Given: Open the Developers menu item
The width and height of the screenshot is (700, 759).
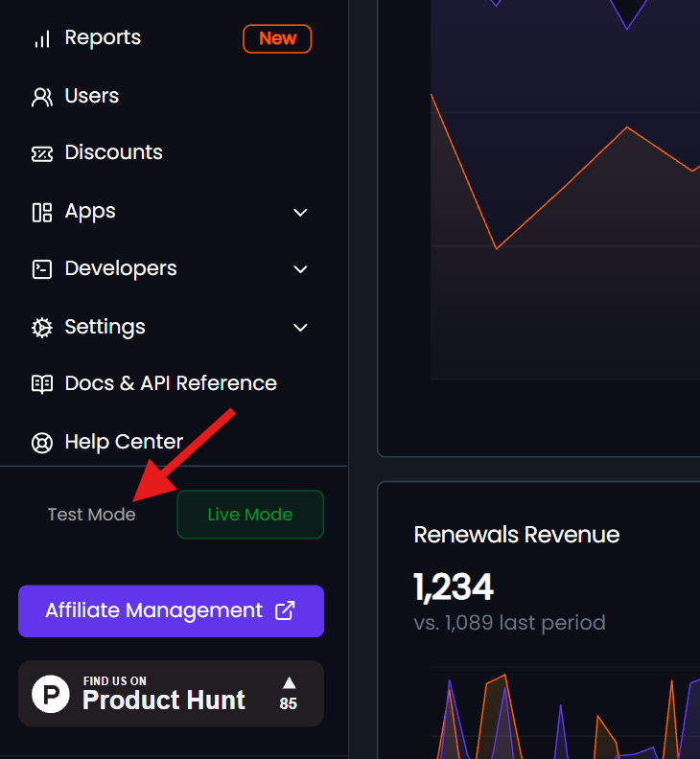Looking at the screenshot, I should point(121,268).
